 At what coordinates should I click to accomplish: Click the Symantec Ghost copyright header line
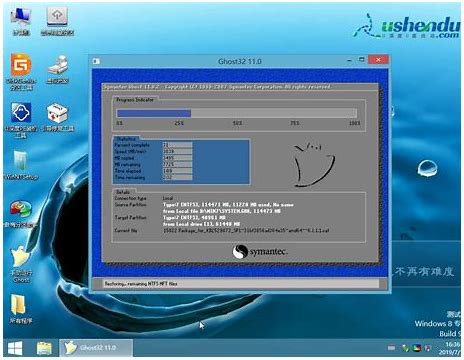(217, 87)
